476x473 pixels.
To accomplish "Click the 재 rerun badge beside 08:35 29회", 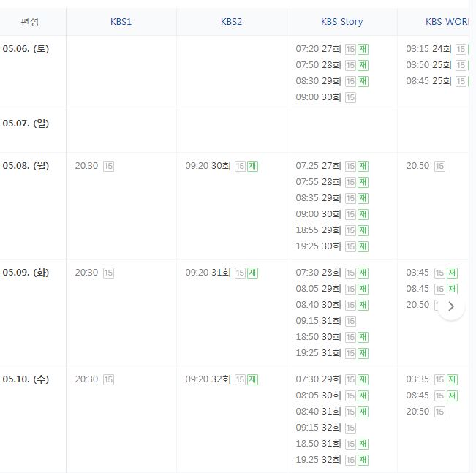I will [x=363, y=199].
